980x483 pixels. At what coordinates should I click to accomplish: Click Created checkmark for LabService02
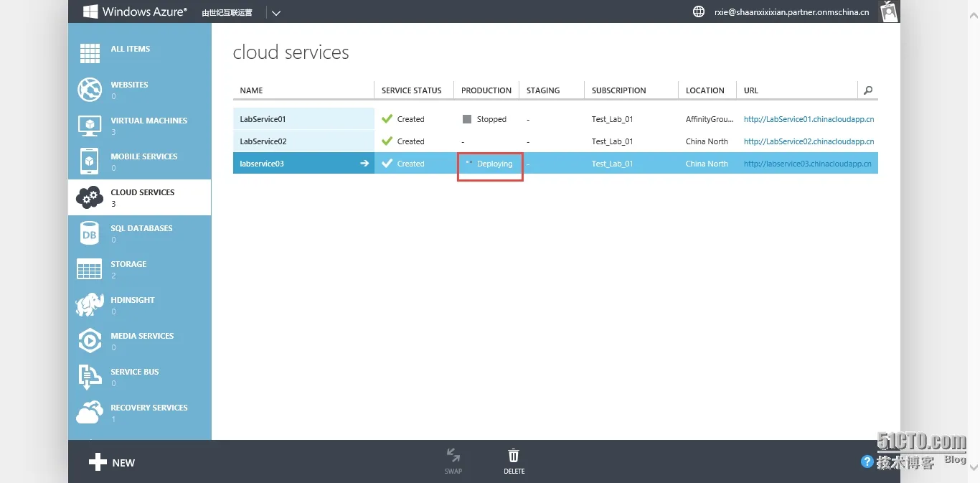point(387,141)
